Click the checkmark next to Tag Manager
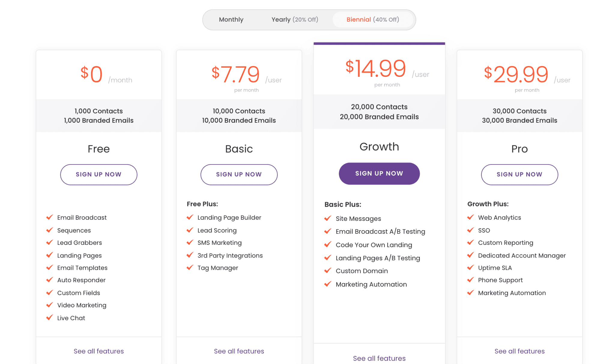 pyautogui.click(x=190, y=267)
